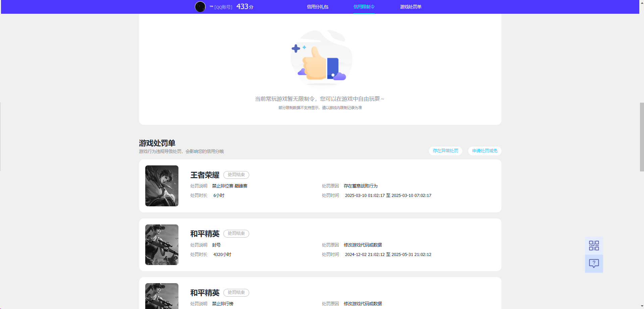Click the 申请处罚减免 button
The image size is (644, 309).
click(x=485, y=151)
